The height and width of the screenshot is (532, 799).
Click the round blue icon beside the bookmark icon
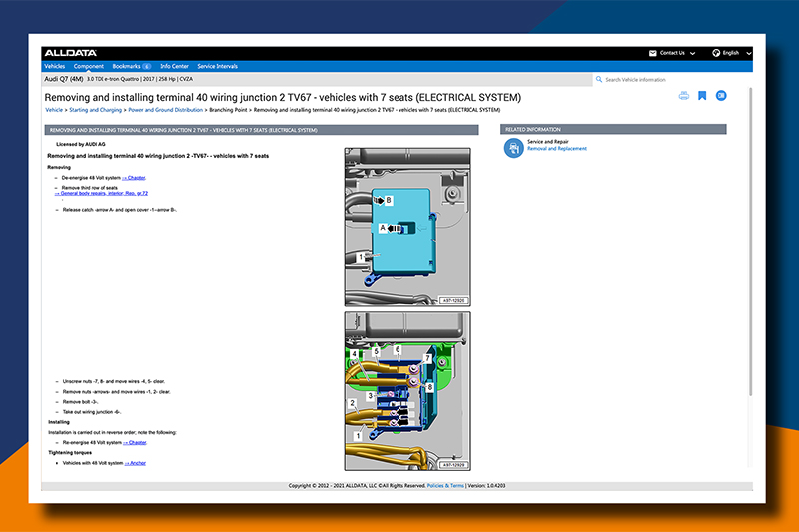(x=721, y=96)
